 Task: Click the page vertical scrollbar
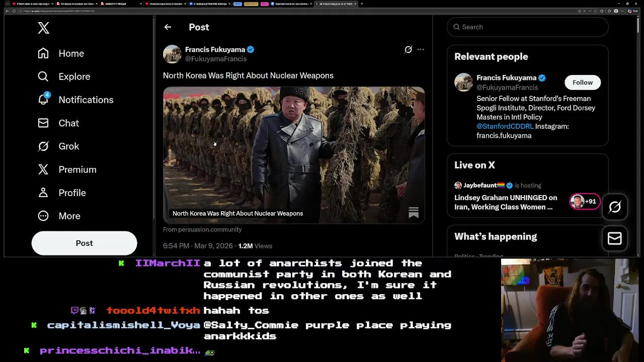[x=639, y=25]
